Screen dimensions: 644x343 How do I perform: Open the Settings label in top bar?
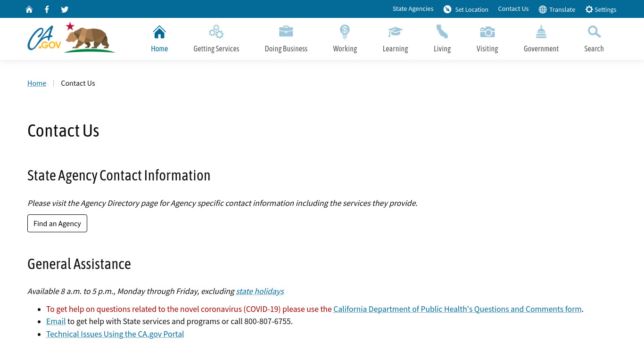[605, 9]
